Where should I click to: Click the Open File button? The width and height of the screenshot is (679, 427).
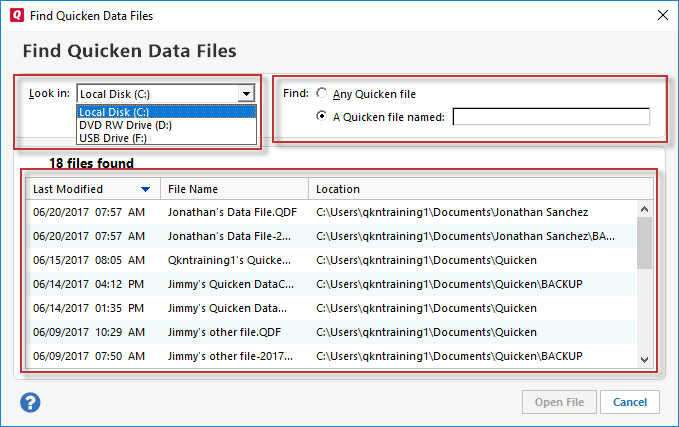coord(560,402)
